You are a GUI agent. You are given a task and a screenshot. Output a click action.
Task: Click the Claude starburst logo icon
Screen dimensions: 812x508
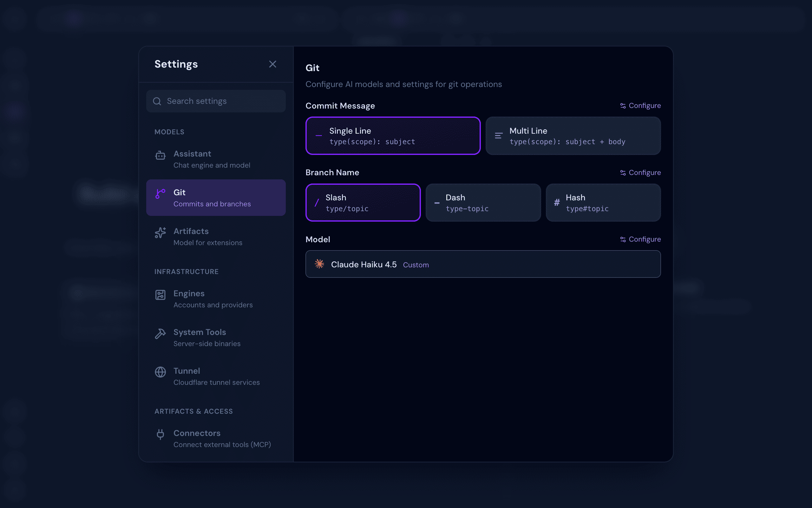[319, 264]
